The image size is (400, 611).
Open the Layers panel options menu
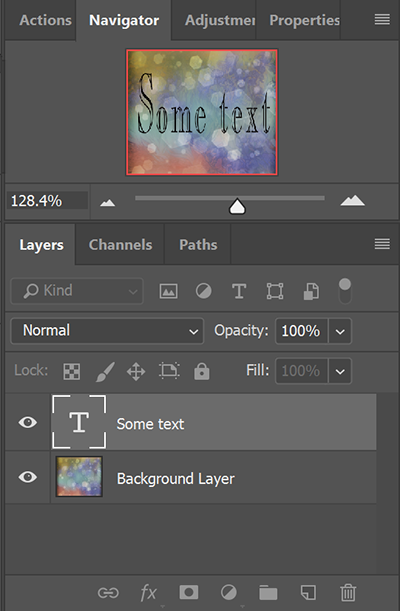[382, 244]
